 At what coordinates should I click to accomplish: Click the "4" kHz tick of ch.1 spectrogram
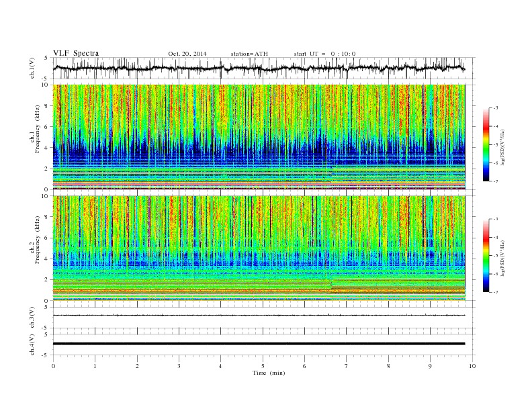pyautogui.click(x=46, y=148)
